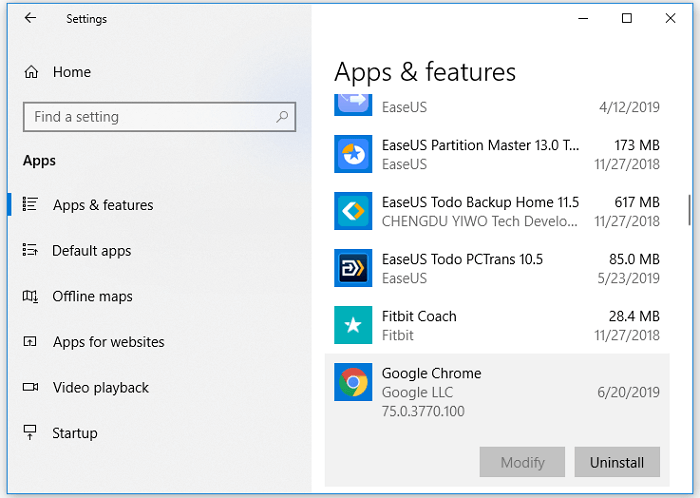Open Apps for websites page
Viewport: 700px width, 498px height.
point(108,342)
